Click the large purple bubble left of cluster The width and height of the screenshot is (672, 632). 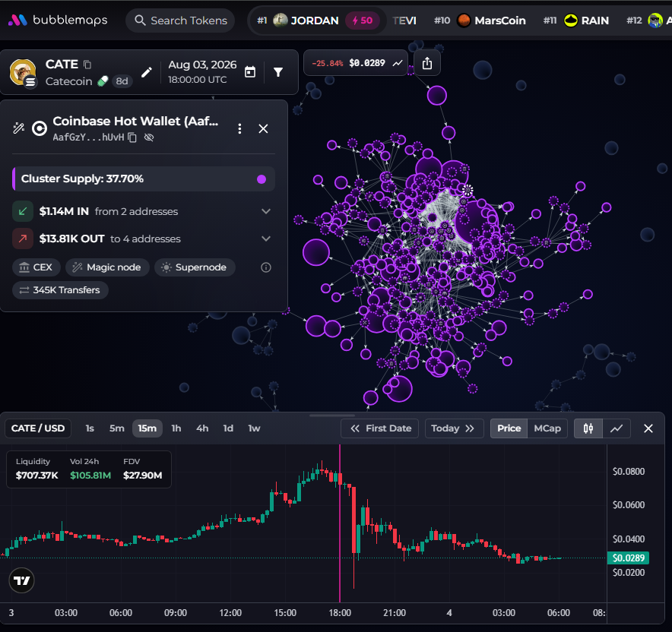pyautogui.click(x=316, y=252)
